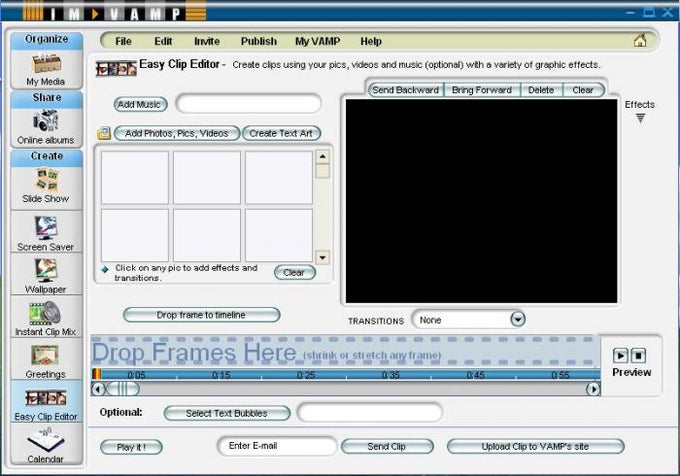Expand the Effects arrow
Screen dimensions: 680x476
tap(640, 118)
